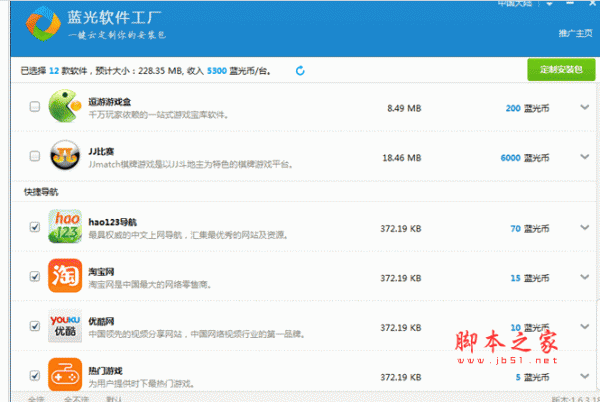Click the 18.46 MB size value
The image size is (600, 402).
coord(402,158)
